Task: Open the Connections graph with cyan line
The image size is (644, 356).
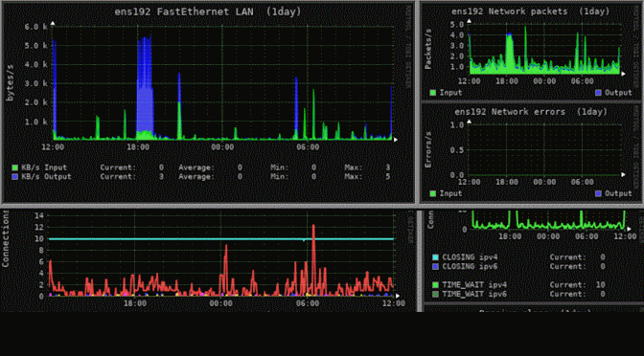Action: (208, 260)
